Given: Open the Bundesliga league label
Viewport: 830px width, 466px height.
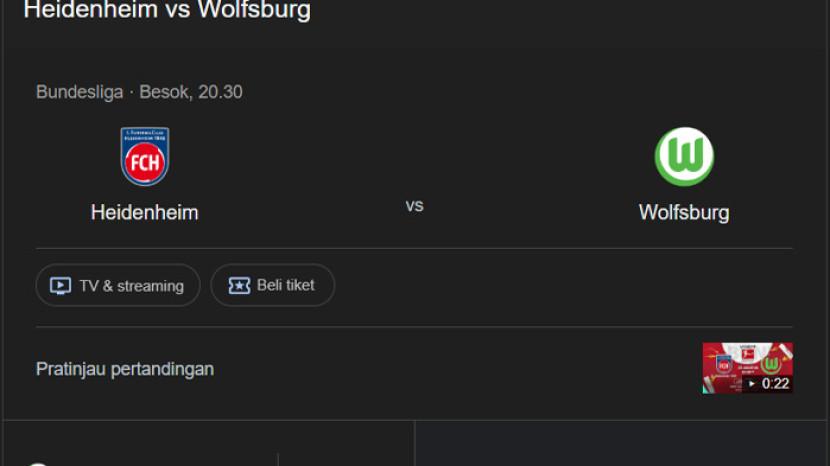Looking at the screenshot, I should point(79,92).
